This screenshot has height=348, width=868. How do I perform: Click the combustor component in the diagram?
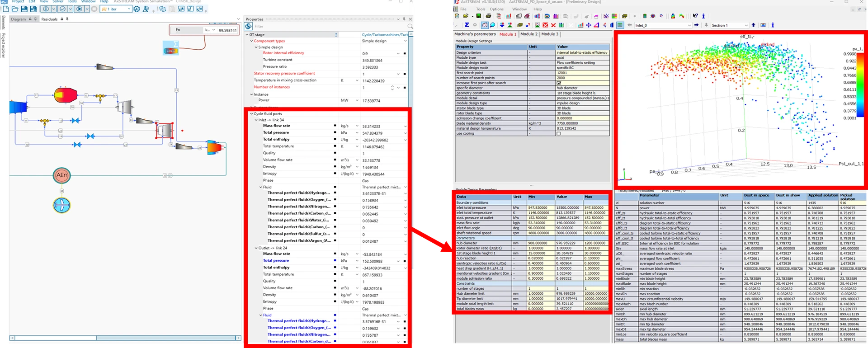click(66, 95)
